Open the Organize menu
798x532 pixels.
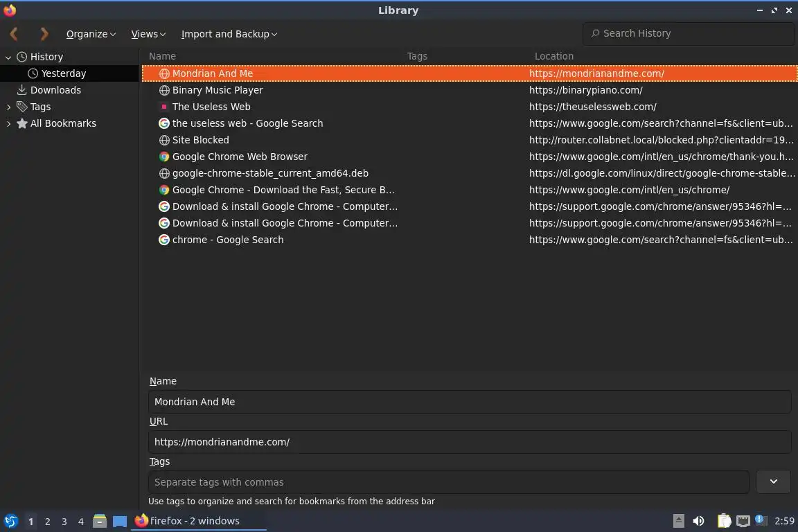point(91,34)
